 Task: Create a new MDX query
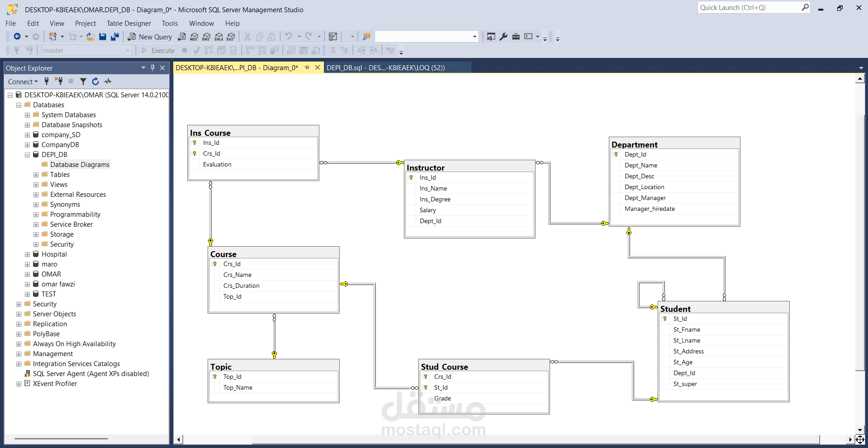click(194, 37)
